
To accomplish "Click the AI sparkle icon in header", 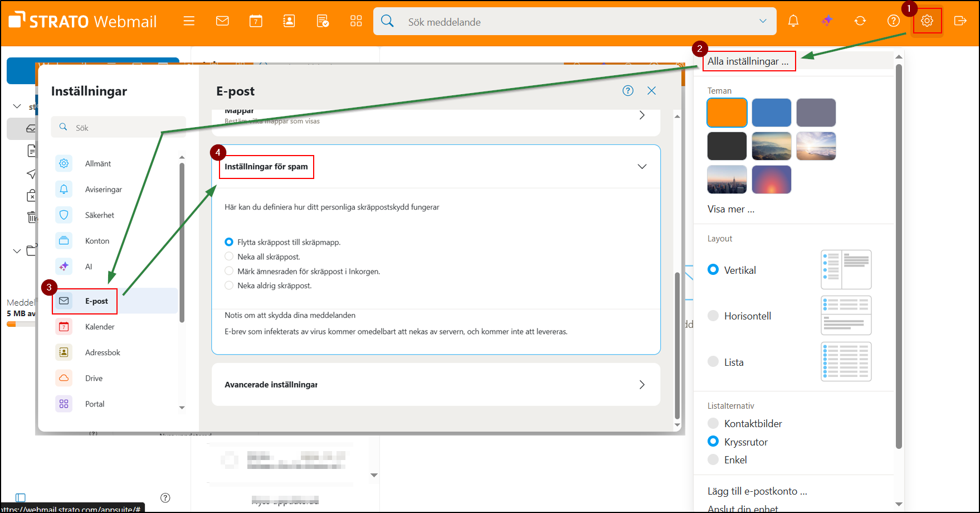I will [827, 21].
